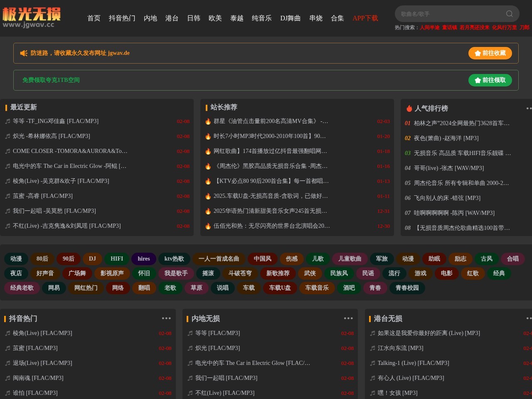
Task: Expand the ellipsis menu on 抖音热门 panel
Action: coord(166,318)
